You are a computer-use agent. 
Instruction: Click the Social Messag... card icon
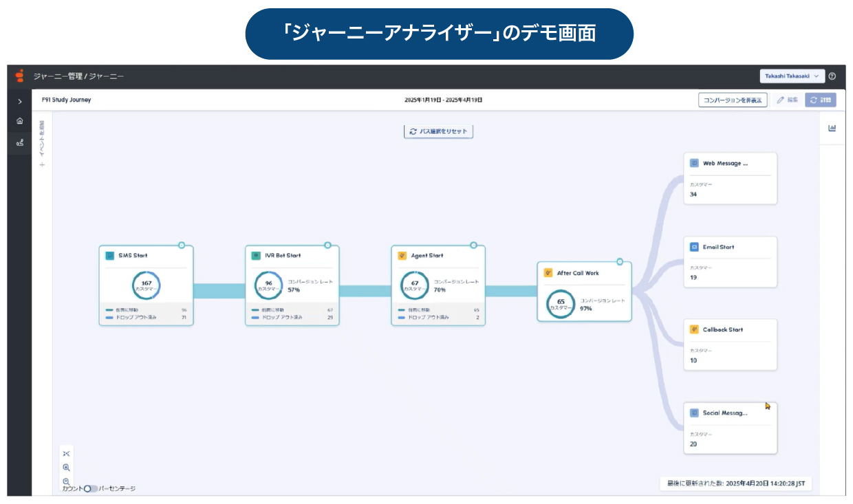tap(694, 413)
